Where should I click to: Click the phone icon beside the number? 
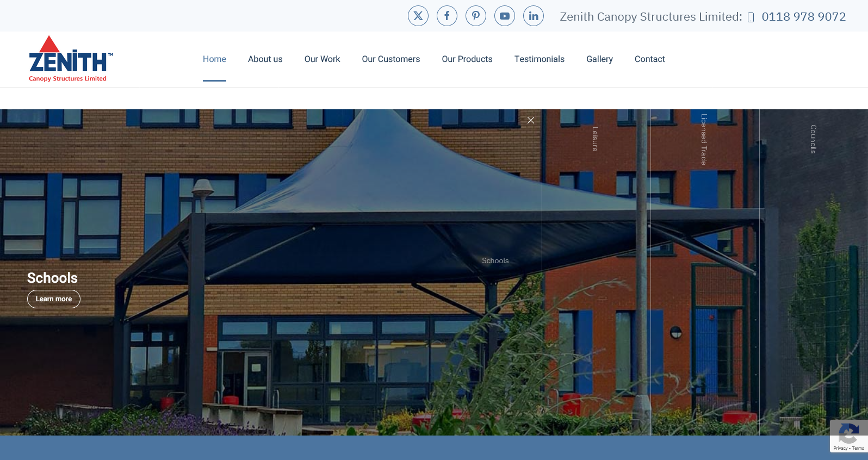[751, 17]
